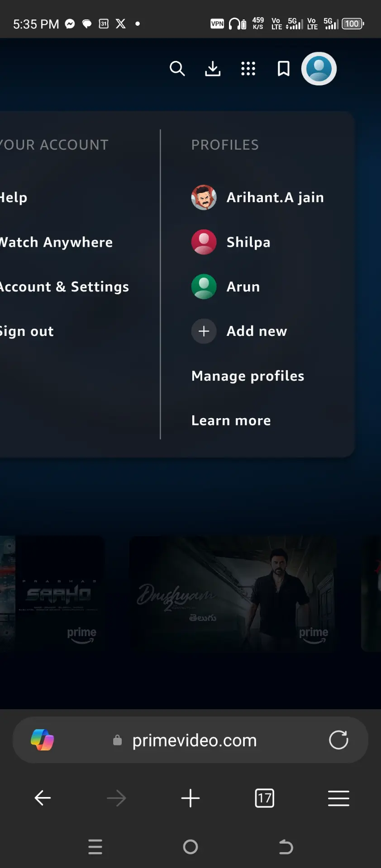The image size is (381, 868).
Task: Tap Android home circle button
Action: point(190,847)
